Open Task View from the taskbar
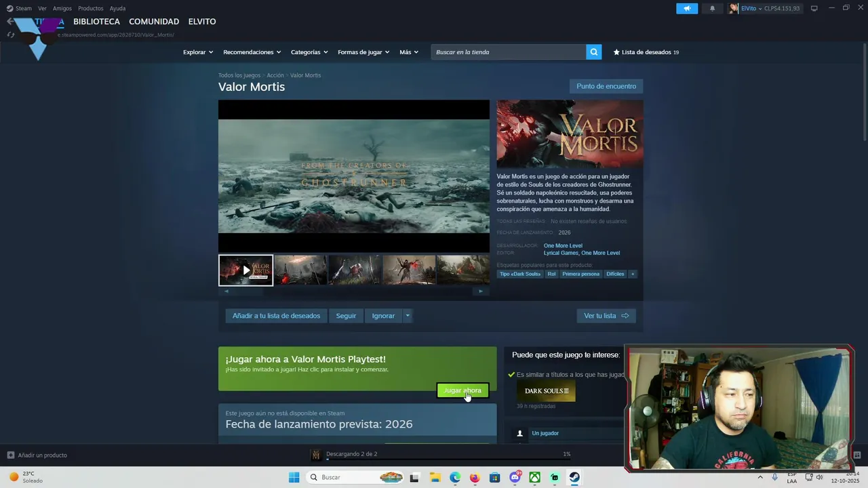 [414, 477]
